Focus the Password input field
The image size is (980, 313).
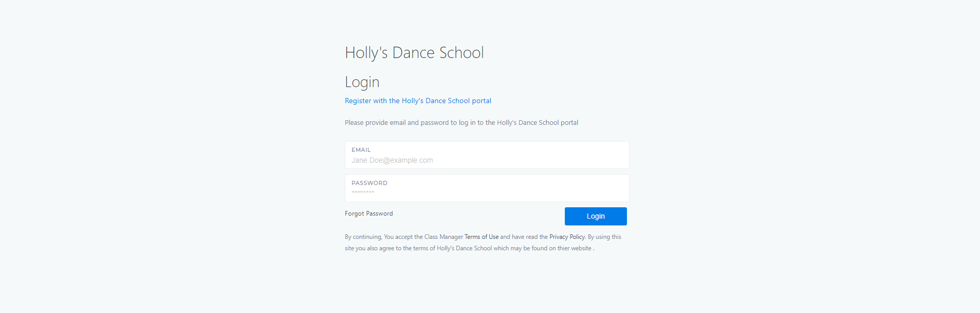(x=487, y=188)
